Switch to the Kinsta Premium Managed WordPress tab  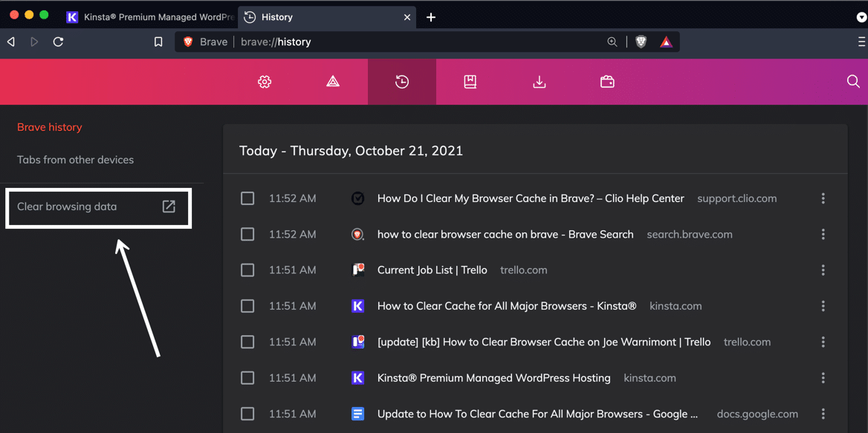tap(149, 16)
